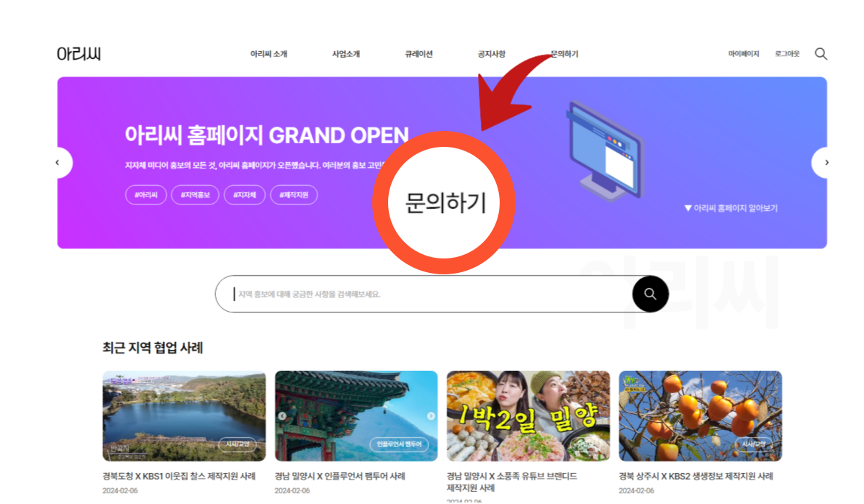Go to 마이페이지 link

tap(744, 54)
